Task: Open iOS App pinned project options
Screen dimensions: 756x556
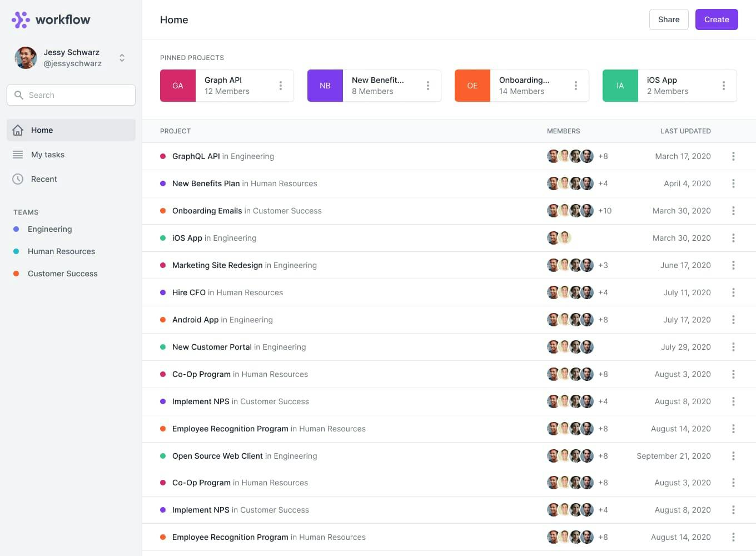Action: (724, 86)
